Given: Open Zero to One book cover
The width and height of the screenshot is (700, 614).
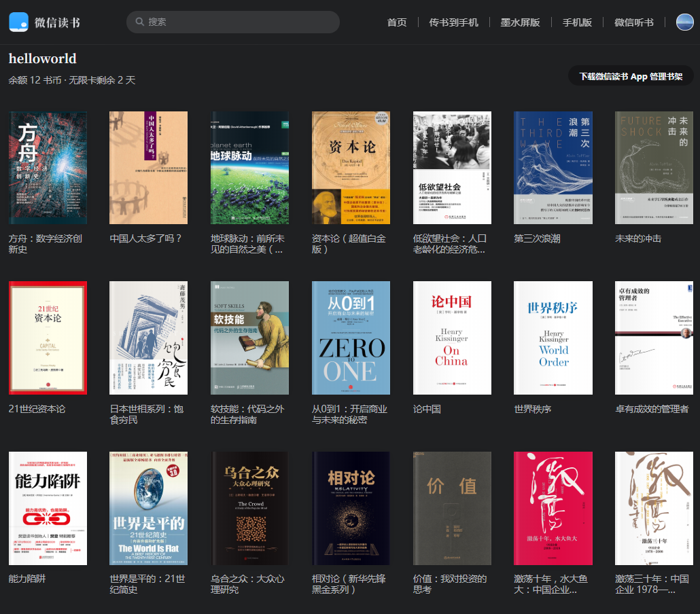Looking at the screenshot, I should (x=351, y=338).
